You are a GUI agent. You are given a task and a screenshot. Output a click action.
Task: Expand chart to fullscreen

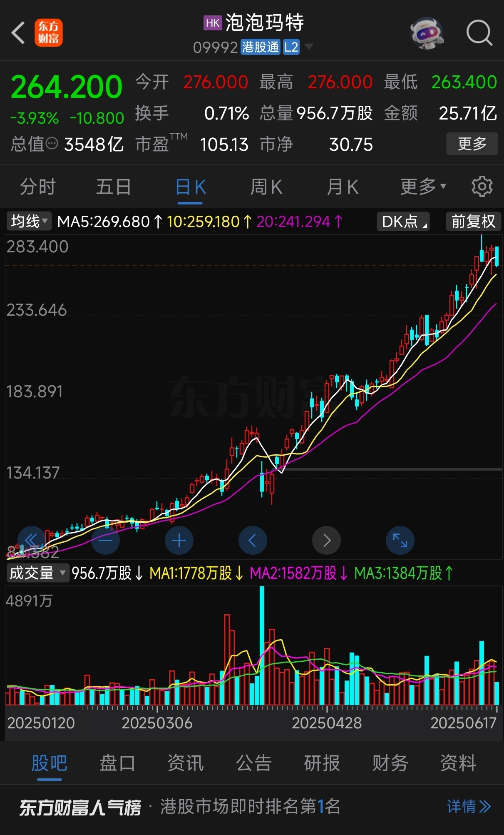(400, 541)
